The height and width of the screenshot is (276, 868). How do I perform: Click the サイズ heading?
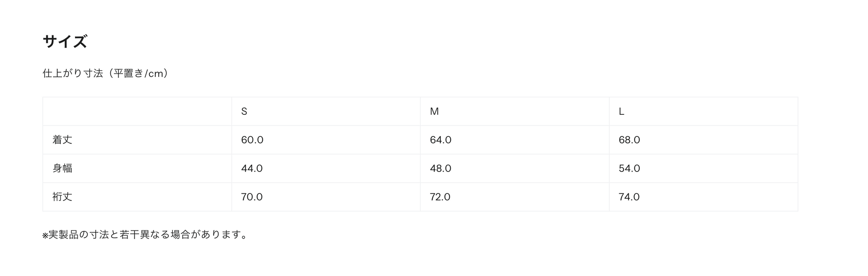(65, 42)
